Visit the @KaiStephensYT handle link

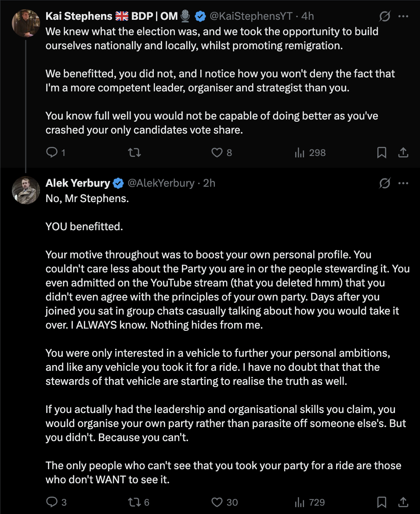click(251, 16)
